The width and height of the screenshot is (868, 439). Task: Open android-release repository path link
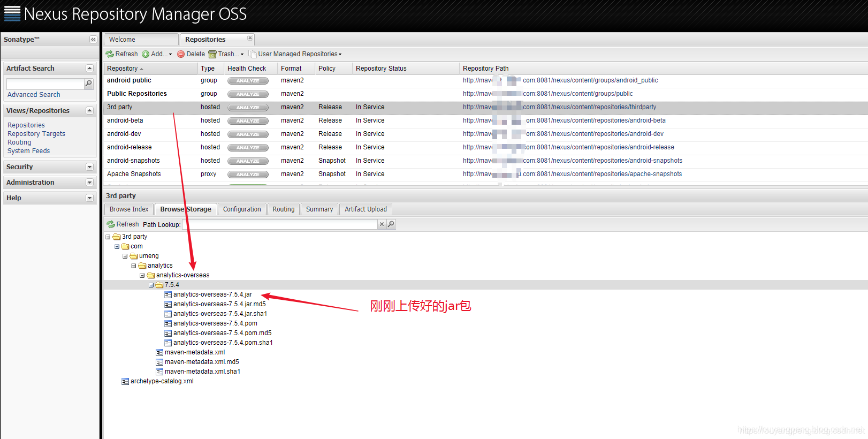[x=568, y=147]
